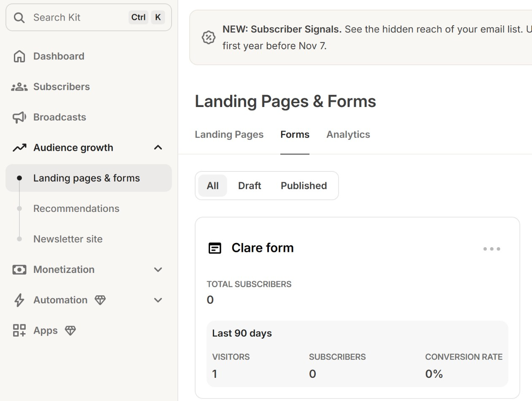The width and height of the screenshot is (532, 401).
Task: Click the CONVERSION RATE label
Action: 464,357
